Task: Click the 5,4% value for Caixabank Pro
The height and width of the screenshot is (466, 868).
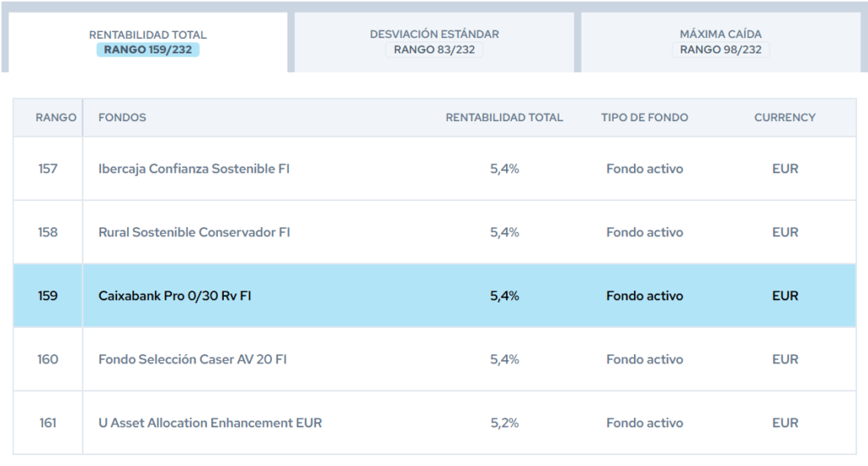Action: pos(504,296)
